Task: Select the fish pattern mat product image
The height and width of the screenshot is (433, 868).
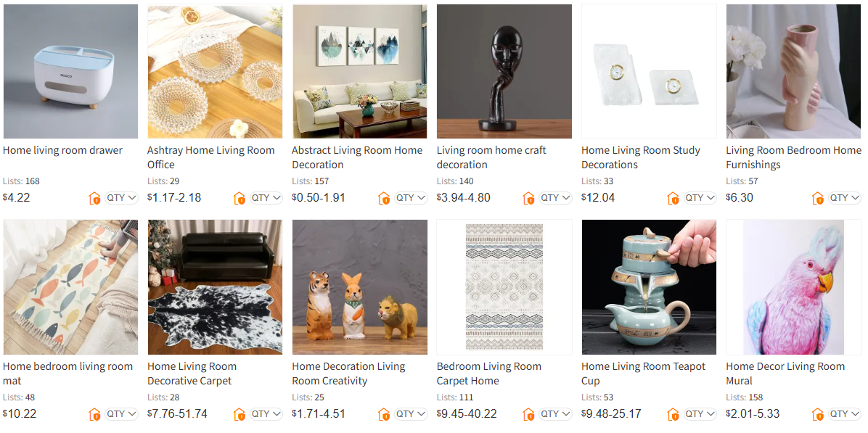Action: tap(71, 287)
